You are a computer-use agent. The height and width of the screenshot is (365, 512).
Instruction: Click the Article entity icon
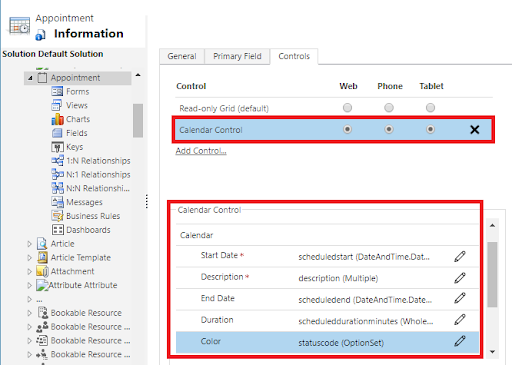[42, 244]
